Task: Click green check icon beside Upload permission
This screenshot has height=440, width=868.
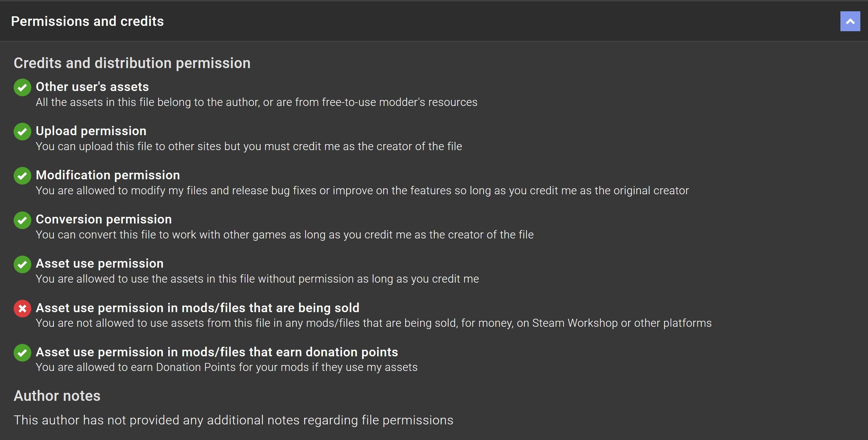Action: (22, 132)
